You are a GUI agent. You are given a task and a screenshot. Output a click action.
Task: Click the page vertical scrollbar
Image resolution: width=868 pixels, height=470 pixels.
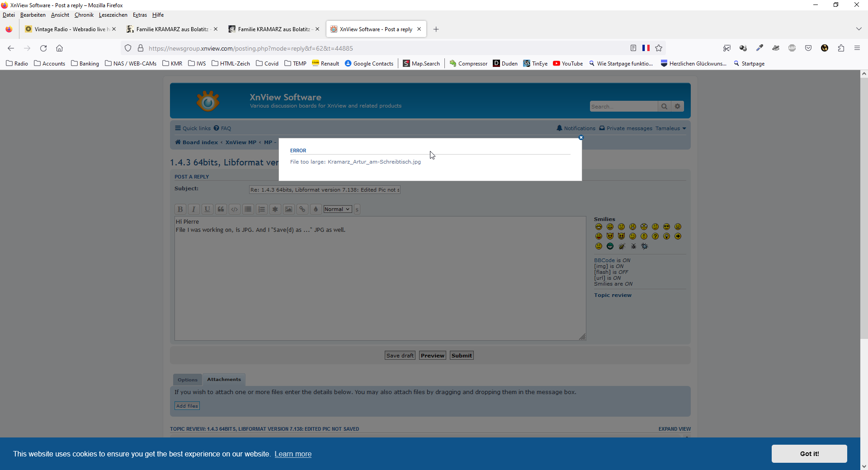coord(864,208)
